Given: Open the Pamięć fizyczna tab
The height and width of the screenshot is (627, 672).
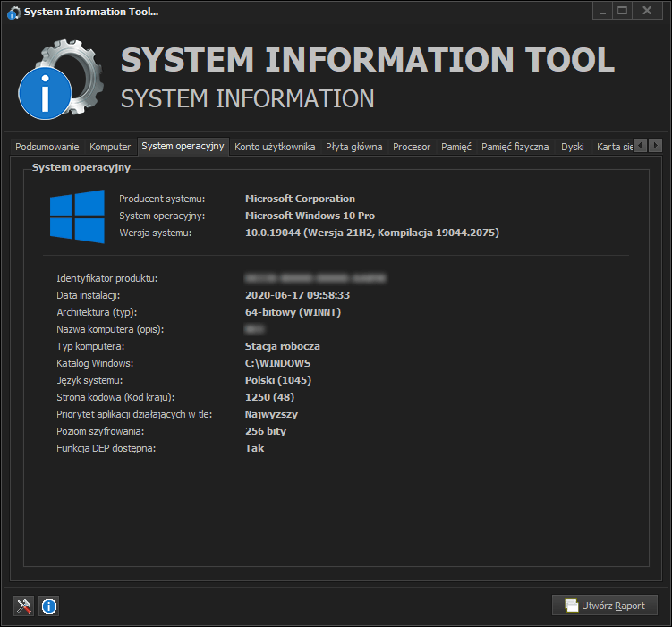Looking at the screenshot, I should pos(515,147).
